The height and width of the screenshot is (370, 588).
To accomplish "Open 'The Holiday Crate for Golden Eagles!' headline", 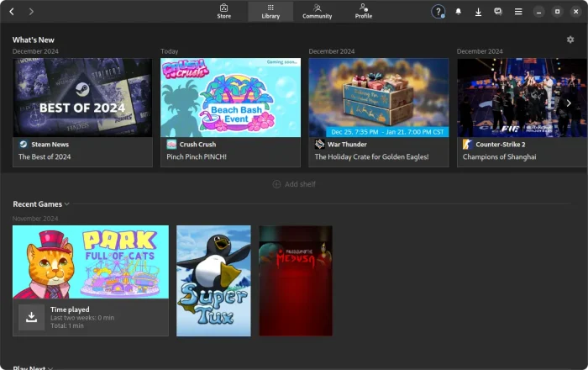I will pos(371,157).
